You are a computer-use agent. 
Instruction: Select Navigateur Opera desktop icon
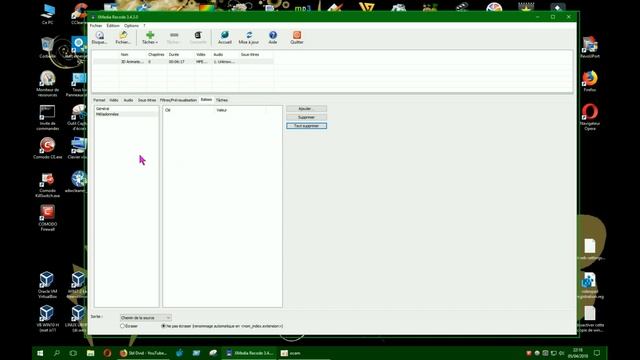[x=589, y=117]
